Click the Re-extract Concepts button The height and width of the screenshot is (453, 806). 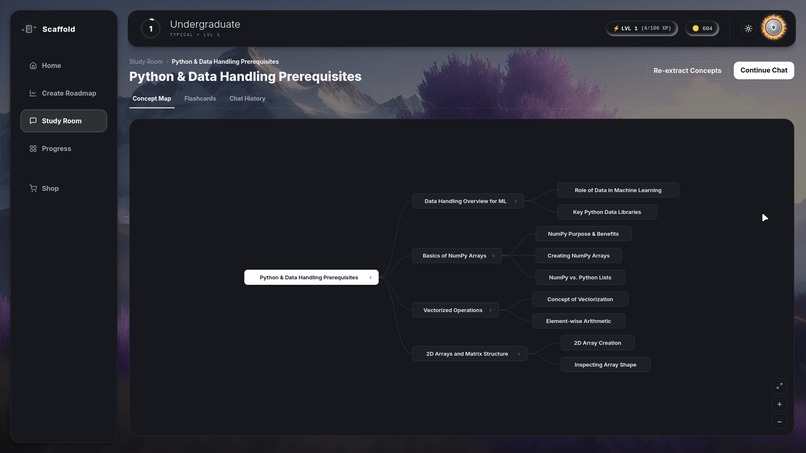pyautogui.click(x=687, y=70)
